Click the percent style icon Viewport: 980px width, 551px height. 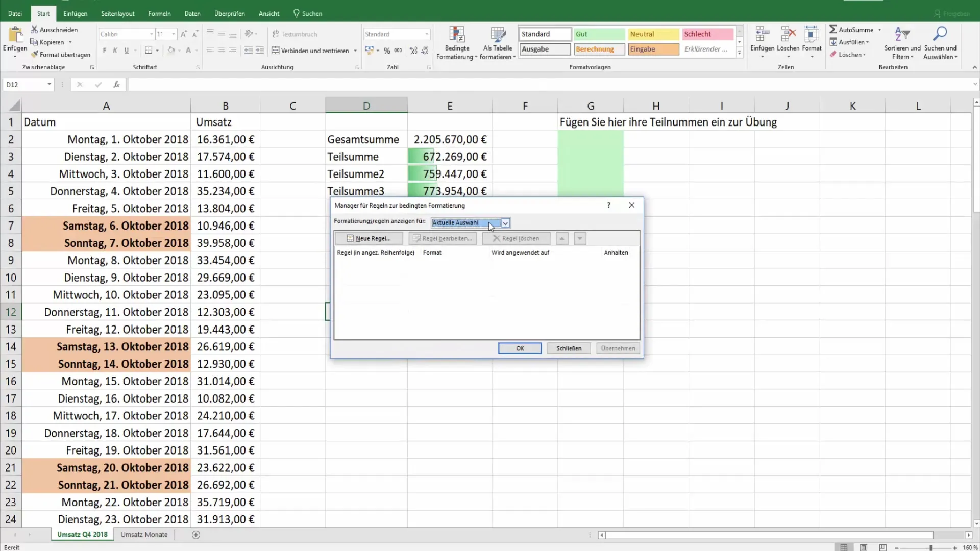click(387, 51)
